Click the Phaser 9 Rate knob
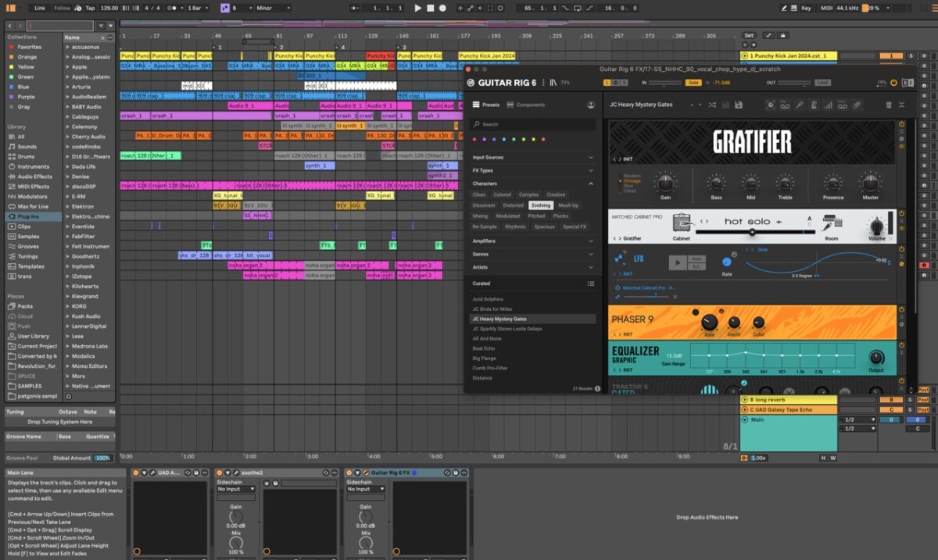This screenshot has width=938, height=560. [709, 322]
